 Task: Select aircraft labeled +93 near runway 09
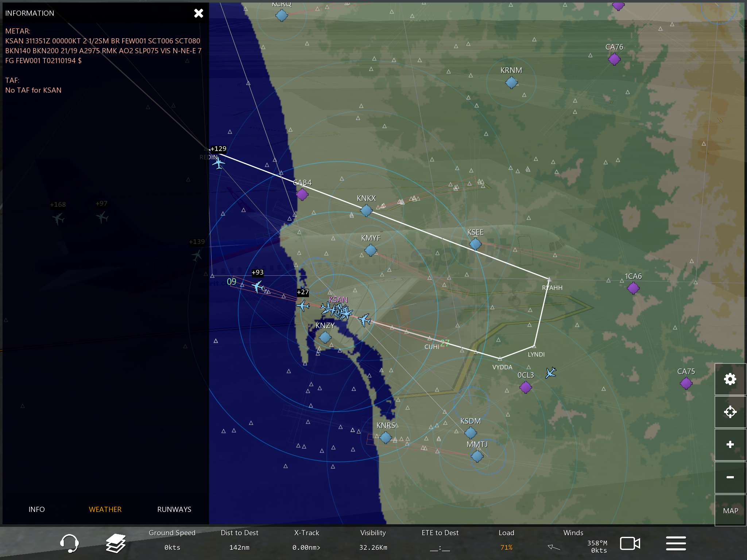pyautogui.click(x=258, y=286)
